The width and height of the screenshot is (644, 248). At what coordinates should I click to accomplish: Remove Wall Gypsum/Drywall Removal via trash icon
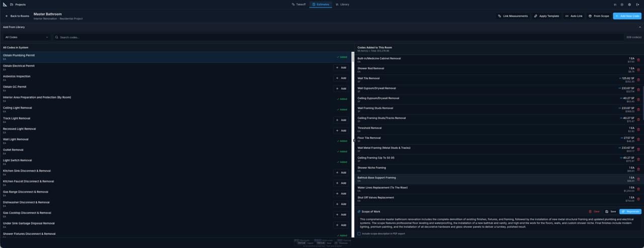pos(638,90)
